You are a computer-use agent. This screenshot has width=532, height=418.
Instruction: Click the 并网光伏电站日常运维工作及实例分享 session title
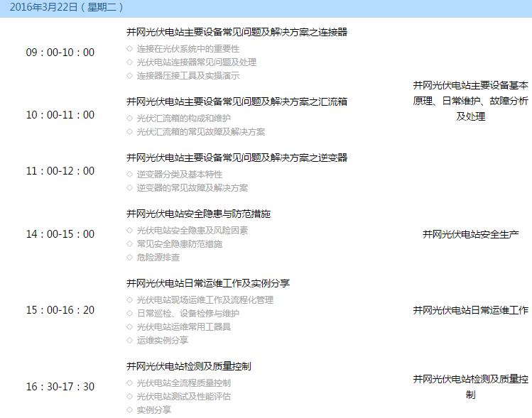coord(207,283)
